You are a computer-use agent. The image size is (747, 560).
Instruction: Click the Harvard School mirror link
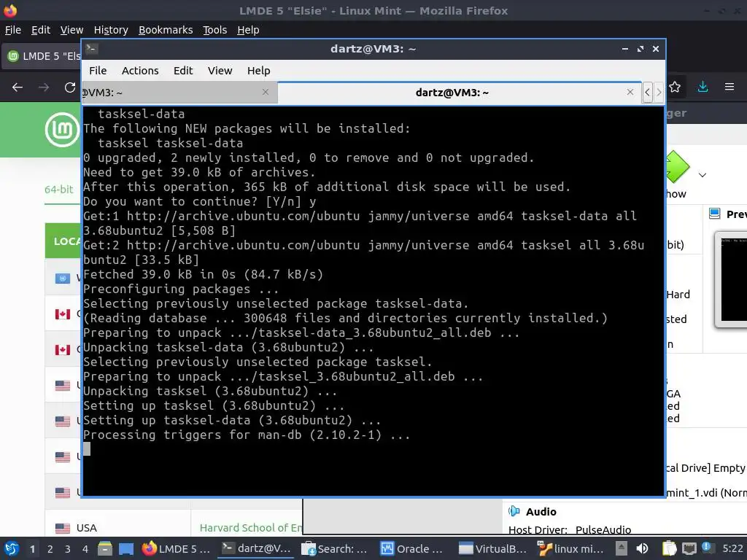251,528
